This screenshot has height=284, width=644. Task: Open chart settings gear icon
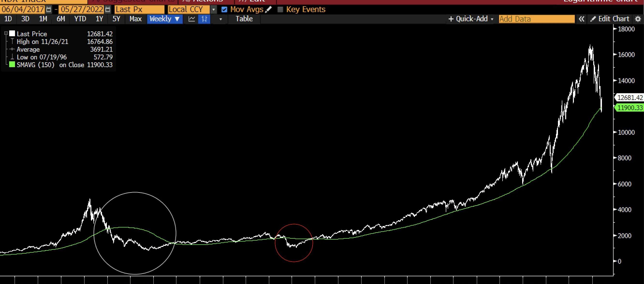638,19
